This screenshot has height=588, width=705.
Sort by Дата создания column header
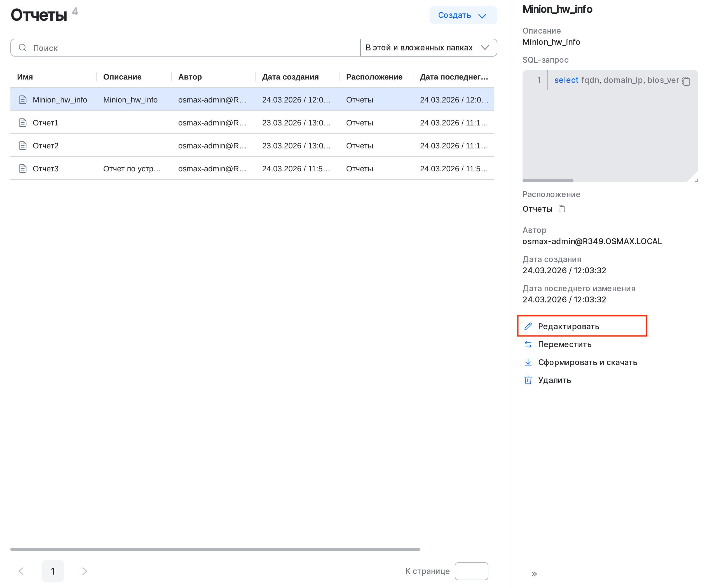click(x=291, y=77)
